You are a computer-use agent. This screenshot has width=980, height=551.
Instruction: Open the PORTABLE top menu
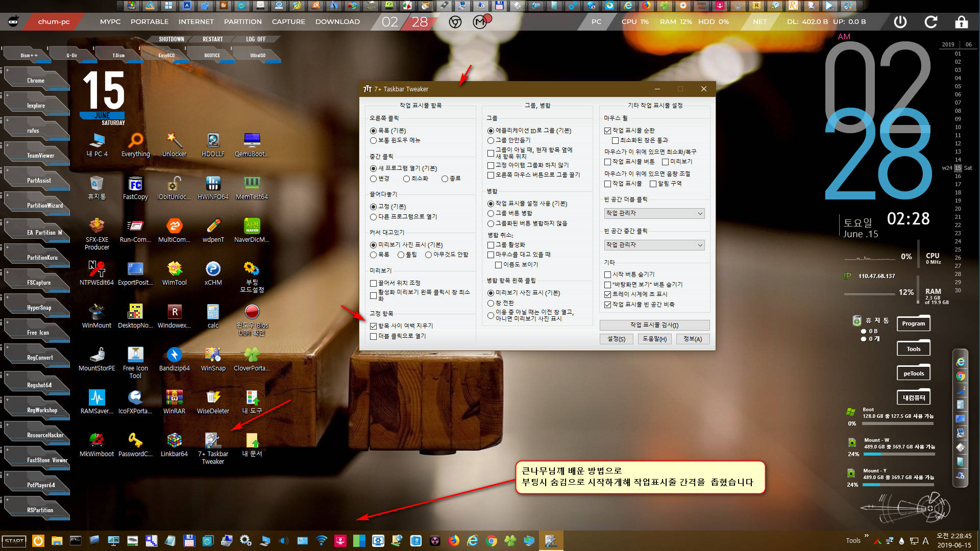tap(150, 22)
